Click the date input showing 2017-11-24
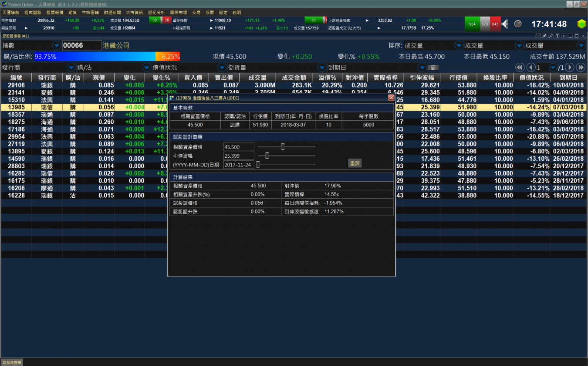The image size is (588, 366). click(239, 165)
